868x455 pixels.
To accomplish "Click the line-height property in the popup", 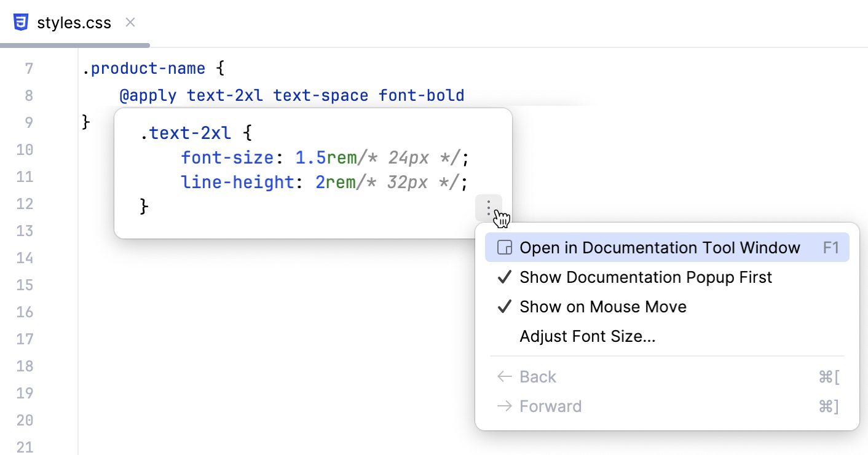I will pyautogui.click(x=237, y=183).
